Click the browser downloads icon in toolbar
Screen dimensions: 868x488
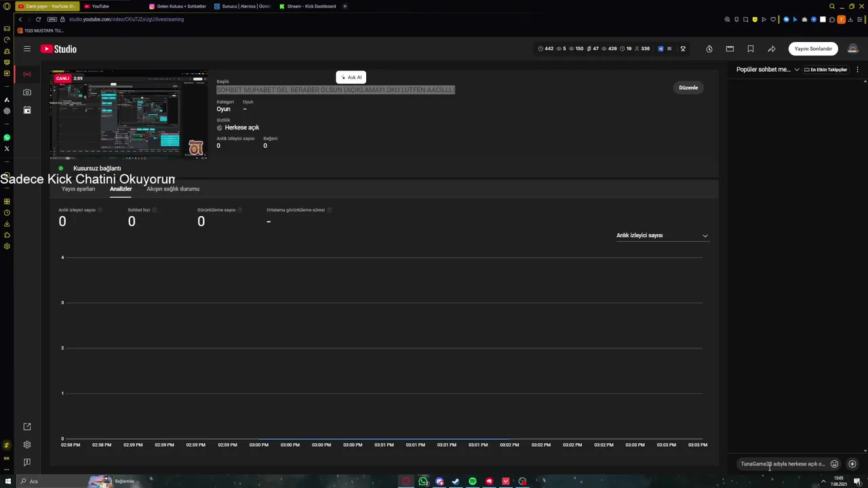tap(850, 20)
